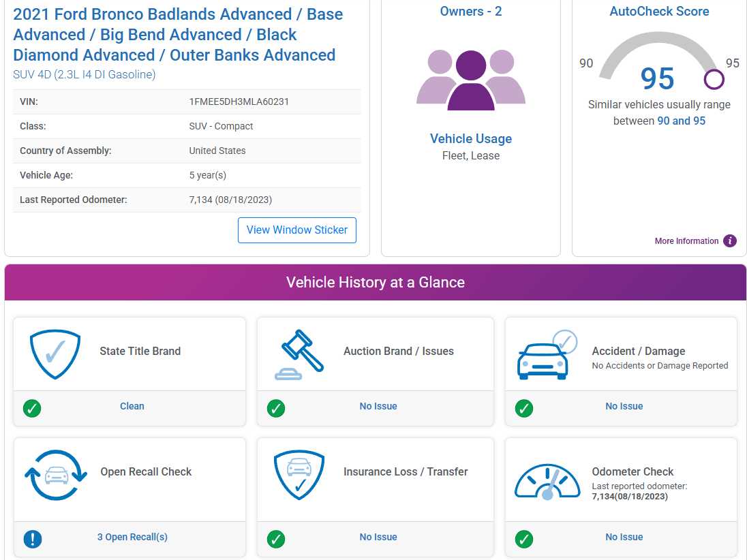Screen dimensions: 747x560
Task: Click the Odometer Check gauge icon
Action: click(547, 480)
